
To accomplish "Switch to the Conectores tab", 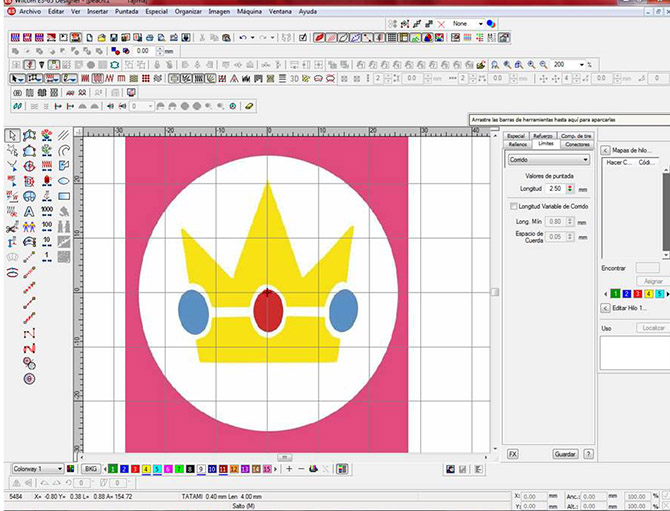I will [577, 144].
